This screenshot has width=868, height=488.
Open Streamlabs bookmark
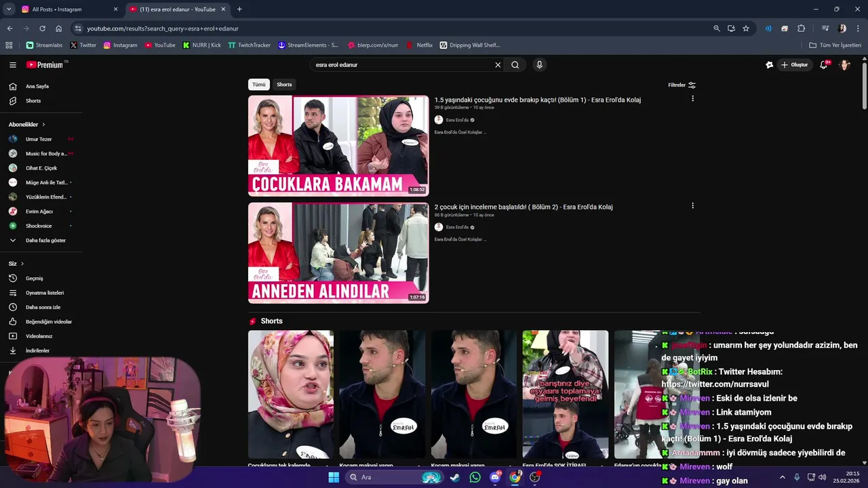tap(44, 45)
